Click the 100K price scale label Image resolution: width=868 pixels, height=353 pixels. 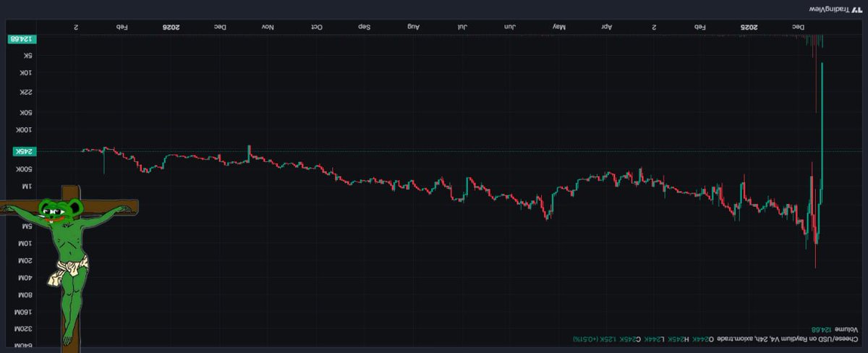24,130
